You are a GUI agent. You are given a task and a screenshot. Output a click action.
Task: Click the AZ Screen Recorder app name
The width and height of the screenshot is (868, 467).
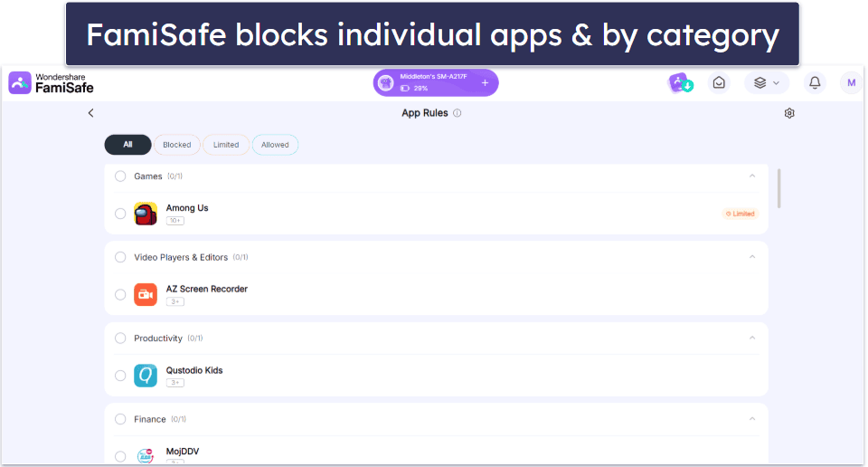[x=207, y=290]
